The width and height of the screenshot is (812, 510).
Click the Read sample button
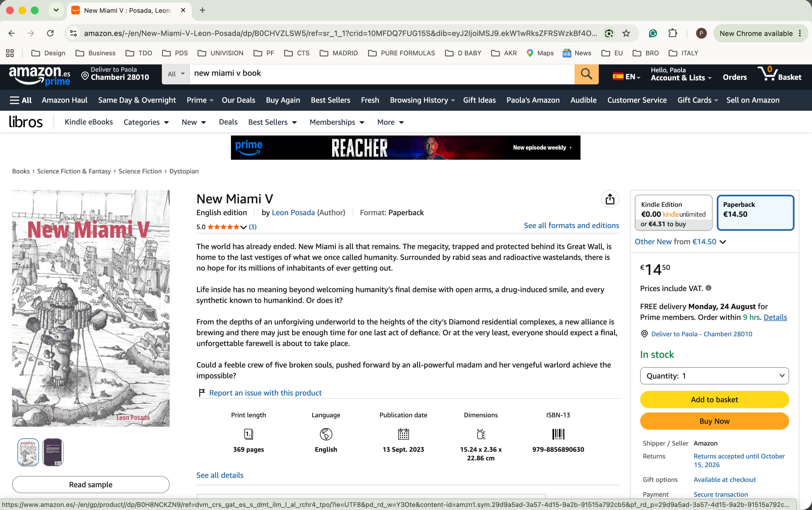tap(91, 484)
